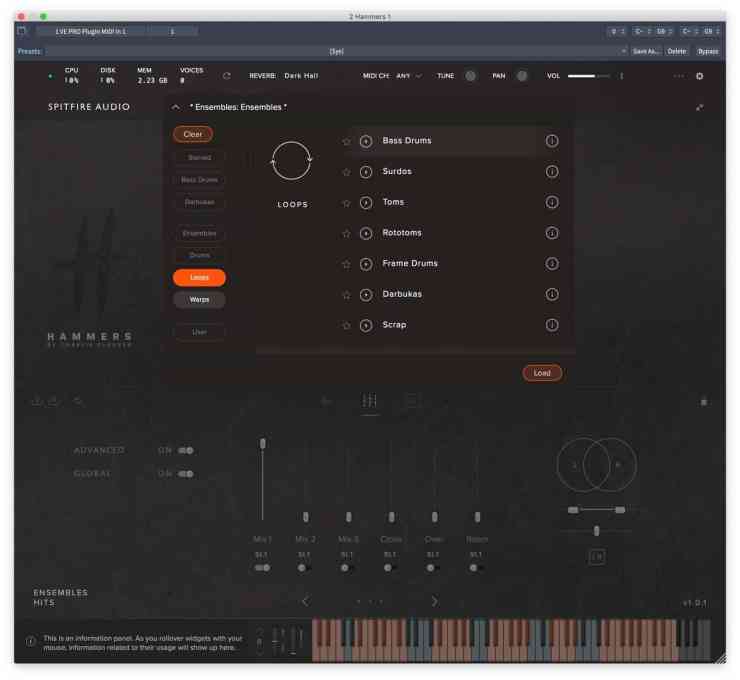740x680 pixels.
Task: Click the round icon left of Rototoms
Action: click(x=366, y=233)
